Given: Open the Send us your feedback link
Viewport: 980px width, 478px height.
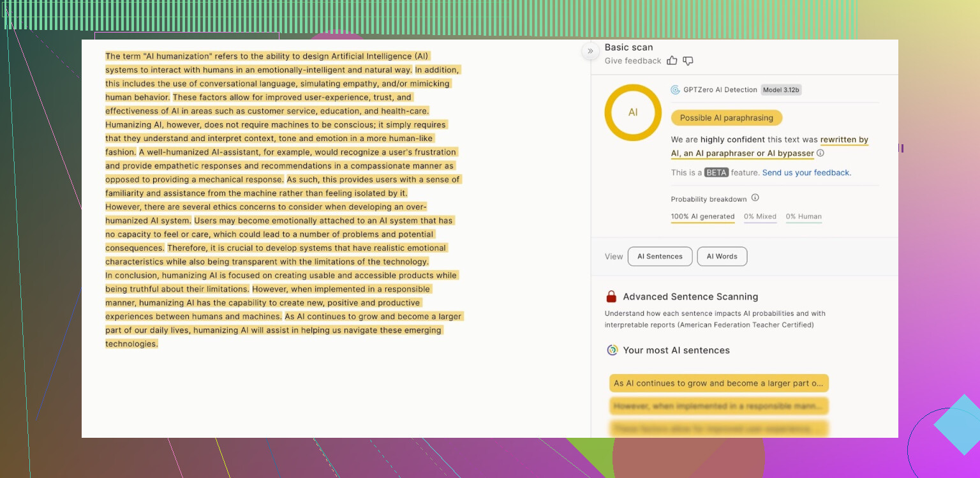Looking at the screenshot, I should (806, 173).
